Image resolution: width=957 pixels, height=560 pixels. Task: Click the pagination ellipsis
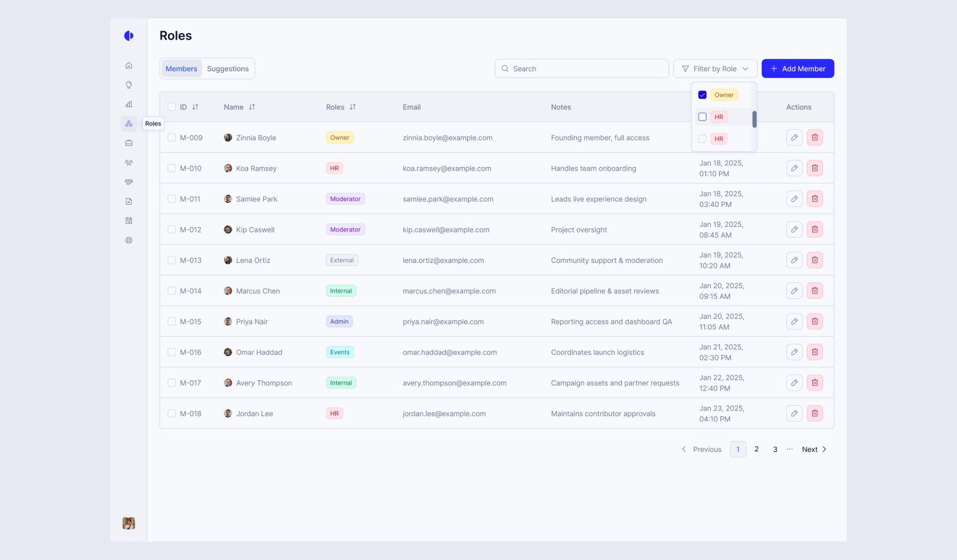[790, 449]
